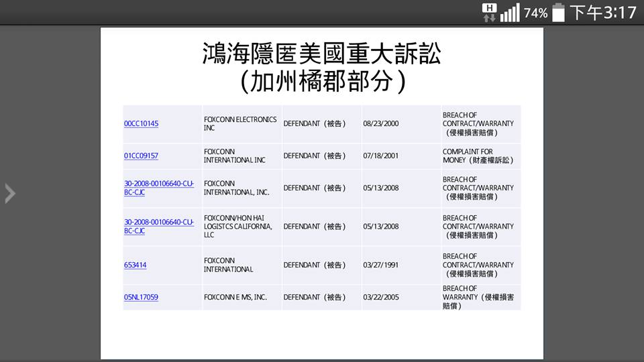
Task: Open 30-2008-00106640 link in HON HAI LOGISTCS row
Action: pos(159,226)
